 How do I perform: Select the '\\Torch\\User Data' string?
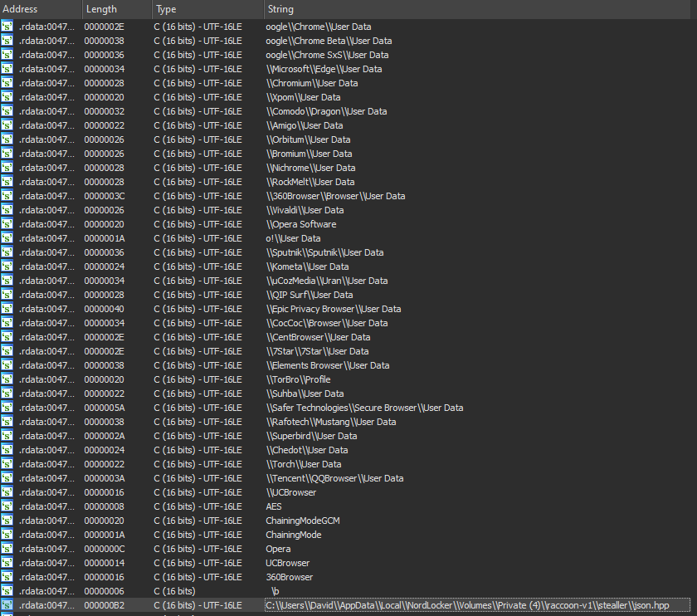tap(304, 464)
